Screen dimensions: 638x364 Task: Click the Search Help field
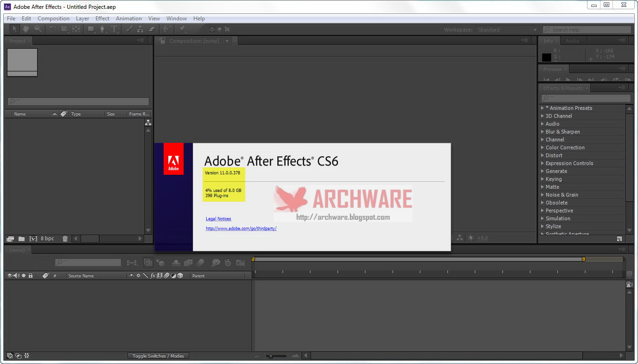(x=587, y=30)
